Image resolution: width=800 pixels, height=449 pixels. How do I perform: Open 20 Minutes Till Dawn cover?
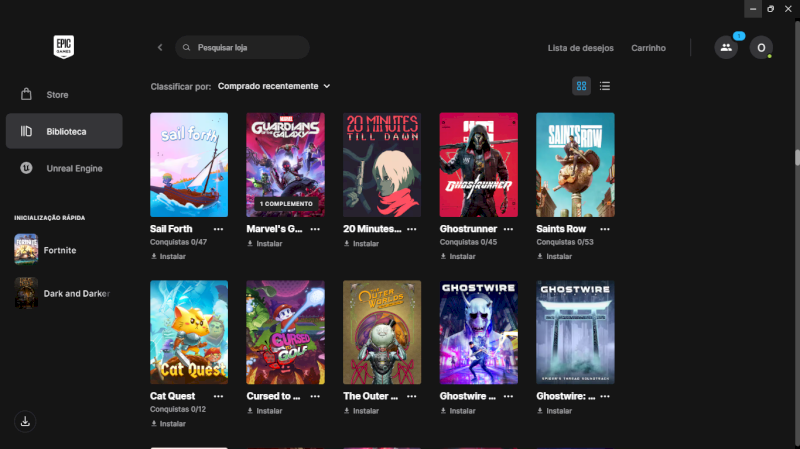(x=382, y=165)
